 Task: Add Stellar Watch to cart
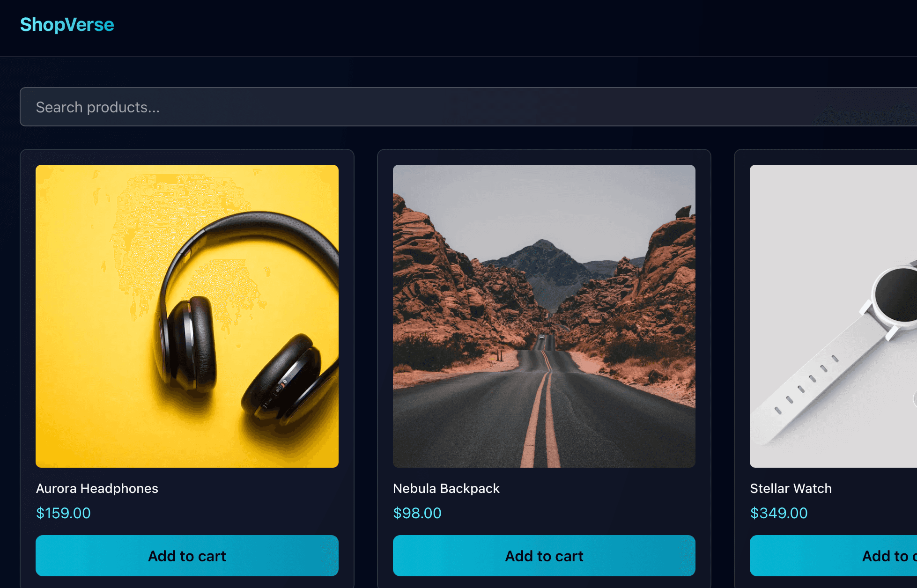click(834, 556)
